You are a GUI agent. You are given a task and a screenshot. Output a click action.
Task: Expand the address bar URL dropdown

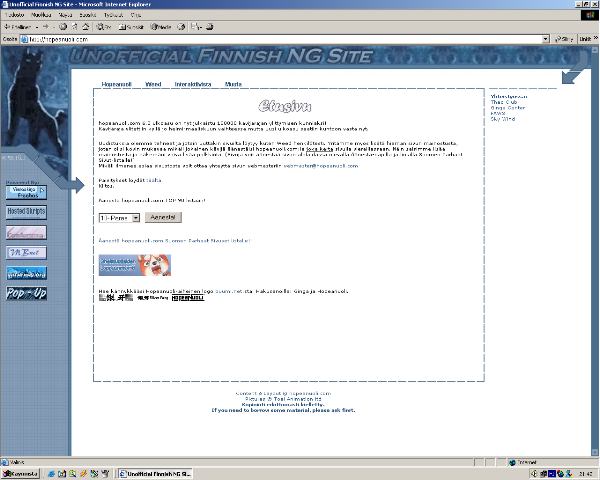pos(548,38)
